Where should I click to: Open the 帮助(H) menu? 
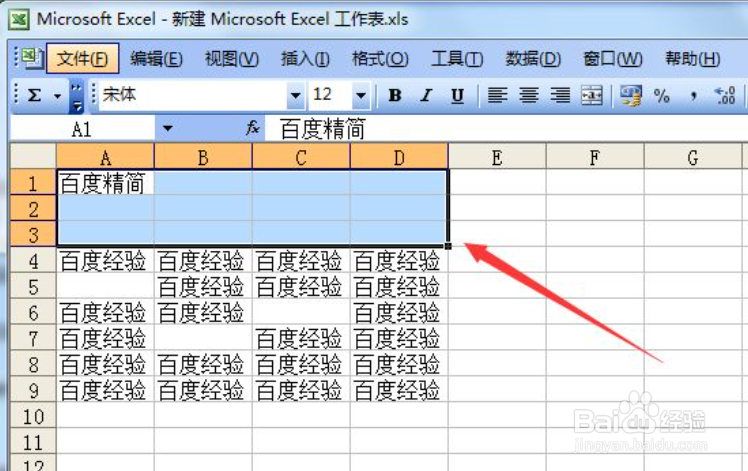tap(693, 59)
